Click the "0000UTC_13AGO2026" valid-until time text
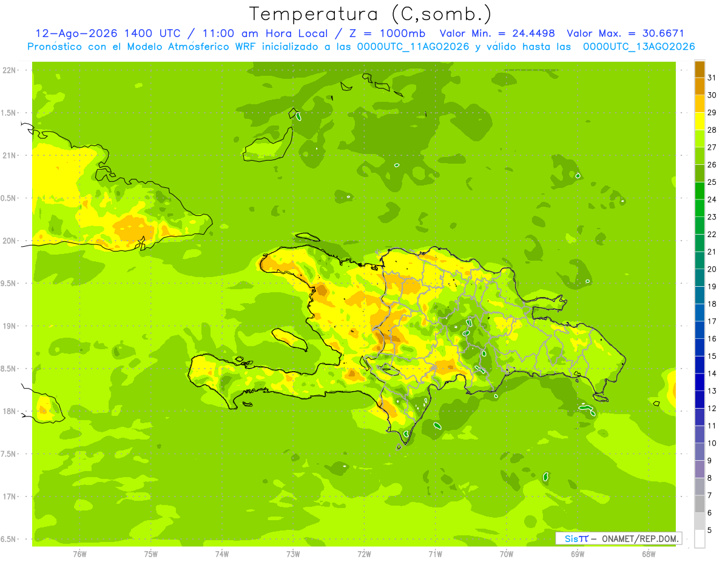The height and width of the screenshot is (562, 728). [639, 47]
